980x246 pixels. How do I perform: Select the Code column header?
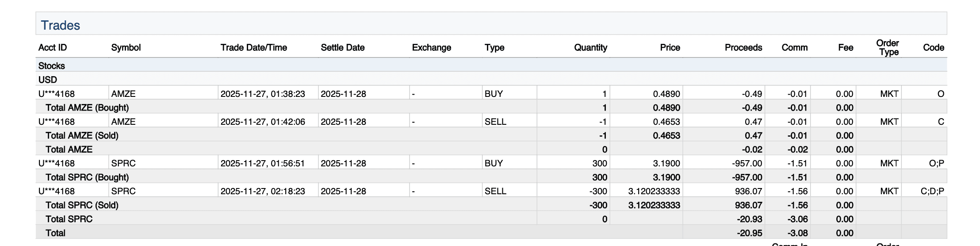(x=933, y=48)
